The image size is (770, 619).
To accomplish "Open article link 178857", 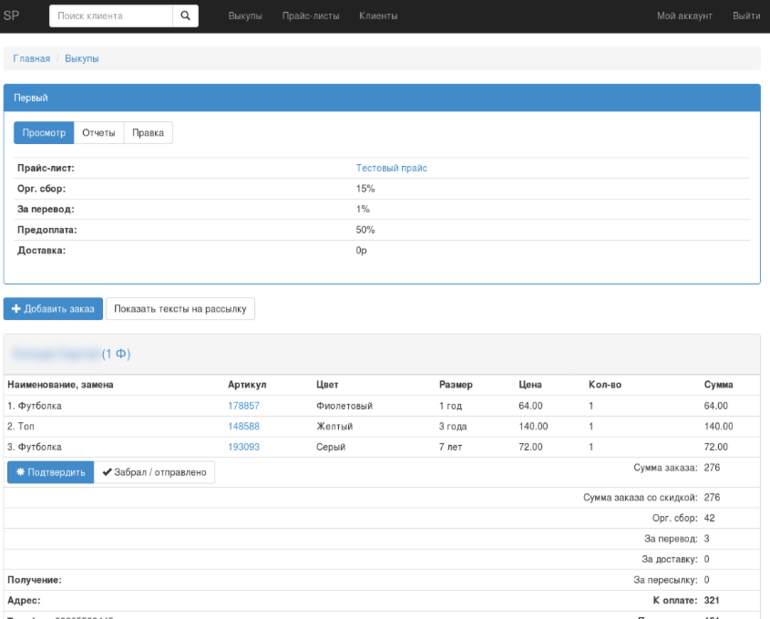I will click(x=243, y=406).
